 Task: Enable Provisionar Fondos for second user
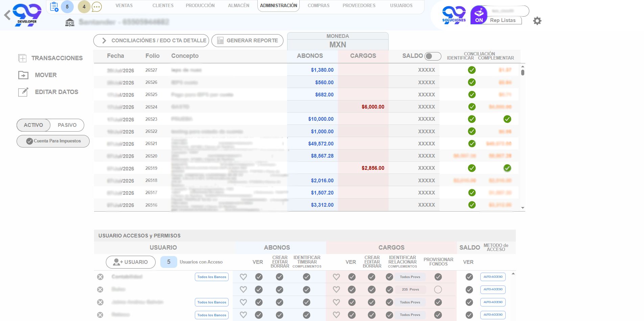coord(438,290)
